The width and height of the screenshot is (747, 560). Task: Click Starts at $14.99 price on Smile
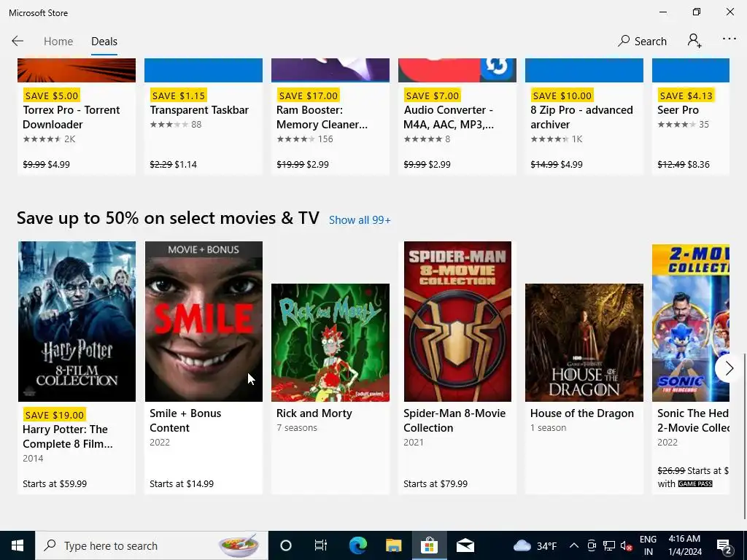click(x=182, y=484)
